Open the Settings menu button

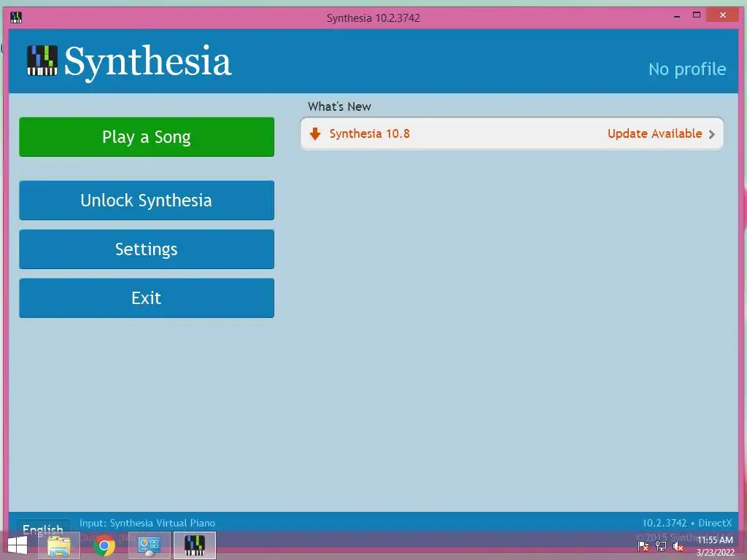pyautogui.click(x=146, y=249)
